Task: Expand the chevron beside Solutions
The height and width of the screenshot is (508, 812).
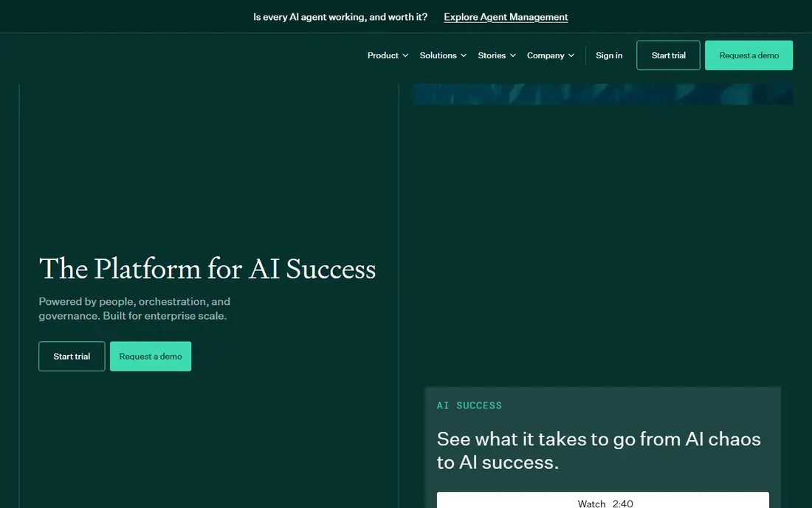Action: coord(464,55)
